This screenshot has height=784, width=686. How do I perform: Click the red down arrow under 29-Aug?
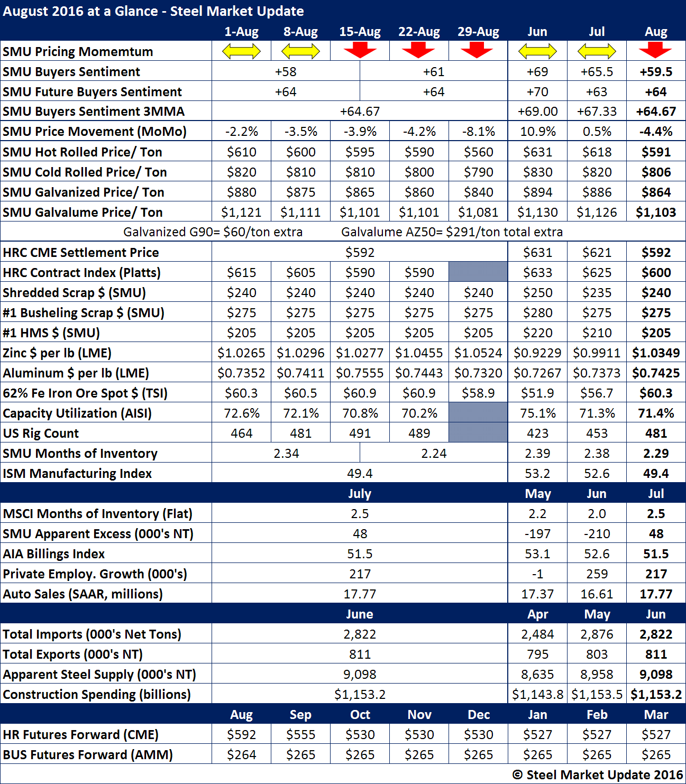(477, 51)
